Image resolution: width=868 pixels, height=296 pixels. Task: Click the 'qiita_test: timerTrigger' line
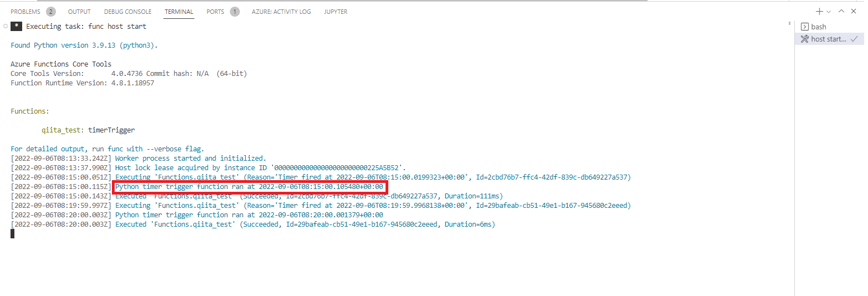tap(88, 130)
